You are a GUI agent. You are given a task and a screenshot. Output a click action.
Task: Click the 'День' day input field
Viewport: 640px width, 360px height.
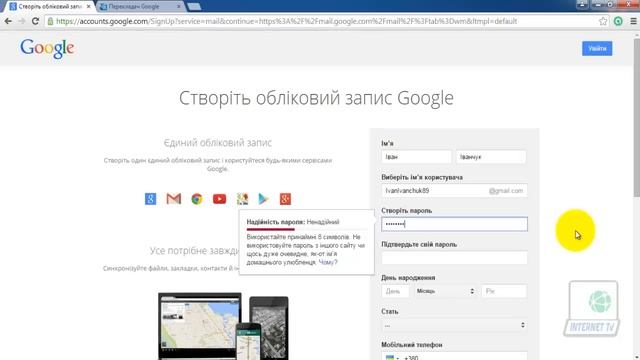point(395,291)
